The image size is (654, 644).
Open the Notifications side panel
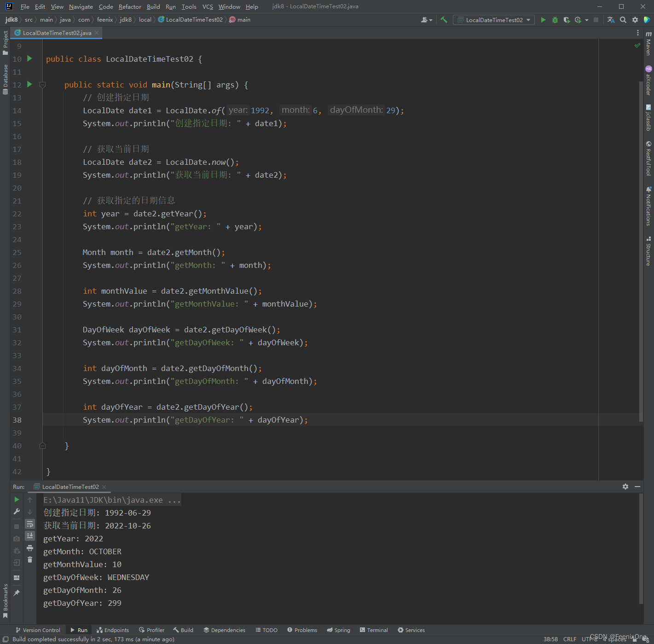(648, 206)
